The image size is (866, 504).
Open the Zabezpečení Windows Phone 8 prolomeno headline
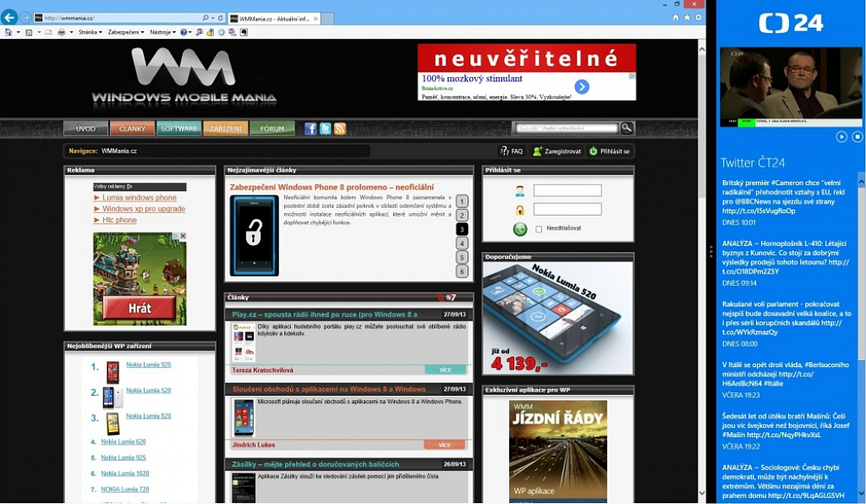click(x=332, y=187)
